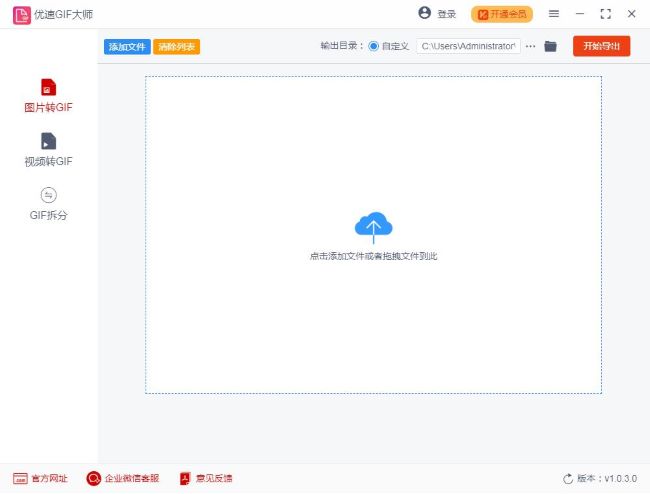Click the version refresh icon
650x494 pixels.
[x=568, y=479]
